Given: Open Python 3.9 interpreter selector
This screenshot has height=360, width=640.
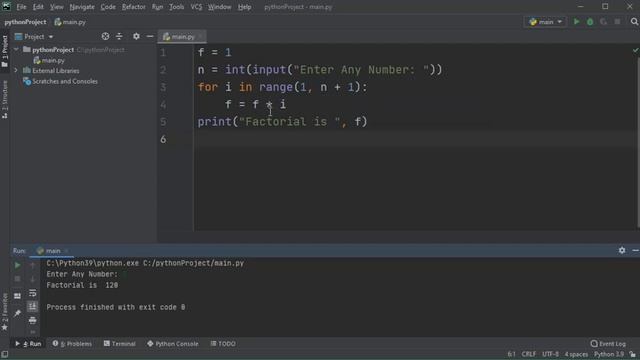Looking at the screenshot, I should 609,354.
